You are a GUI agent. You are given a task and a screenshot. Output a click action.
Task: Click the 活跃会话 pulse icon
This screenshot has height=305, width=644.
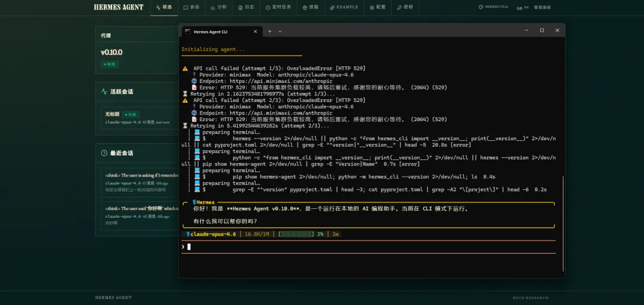[104, 92]
